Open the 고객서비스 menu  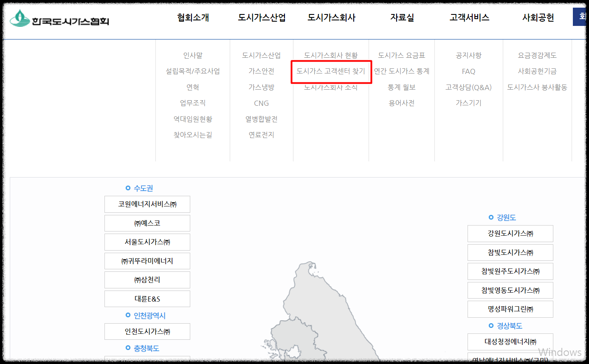[x=469, y=18]
